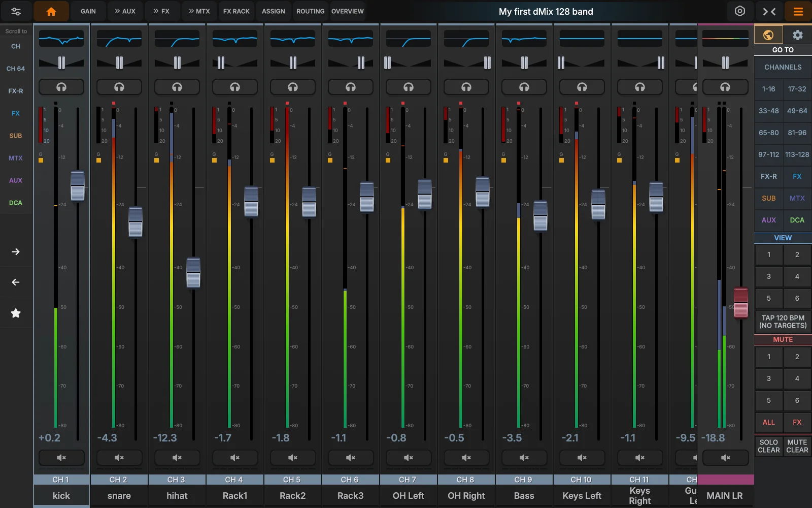This screenshot has height=508, width=812.
Task: Tap the 120 BPM tempo button
Action: pyautogui.click(x=783, y=322)
